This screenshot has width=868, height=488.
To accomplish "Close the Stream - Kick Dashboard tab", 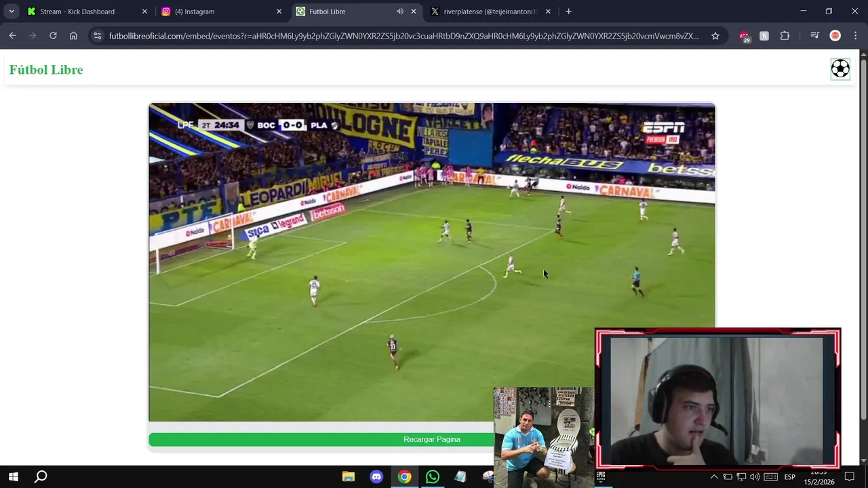I will coord(144,12).
